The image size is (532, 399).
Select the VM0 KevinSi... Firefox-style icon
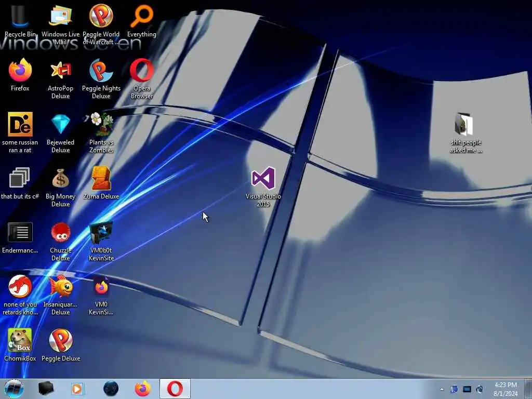[x=101, y=287]
